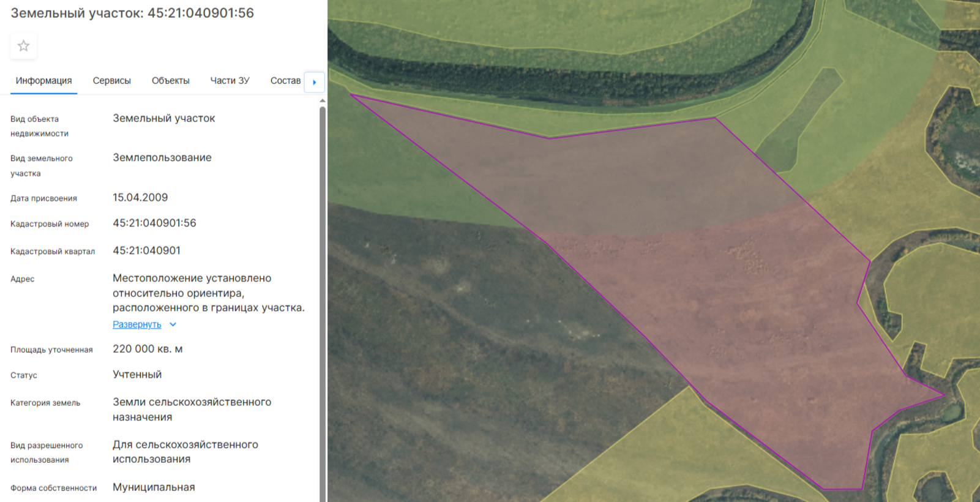Click the Муниципальная ownership value

[x=154, y=487]
